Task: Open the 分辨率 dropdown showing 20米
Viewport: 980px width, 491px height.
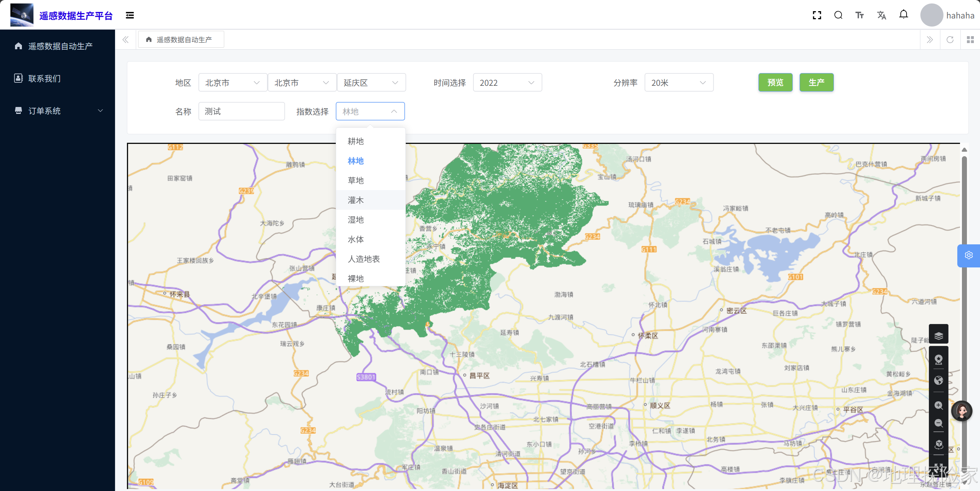Action: click(x=678, y=83)
